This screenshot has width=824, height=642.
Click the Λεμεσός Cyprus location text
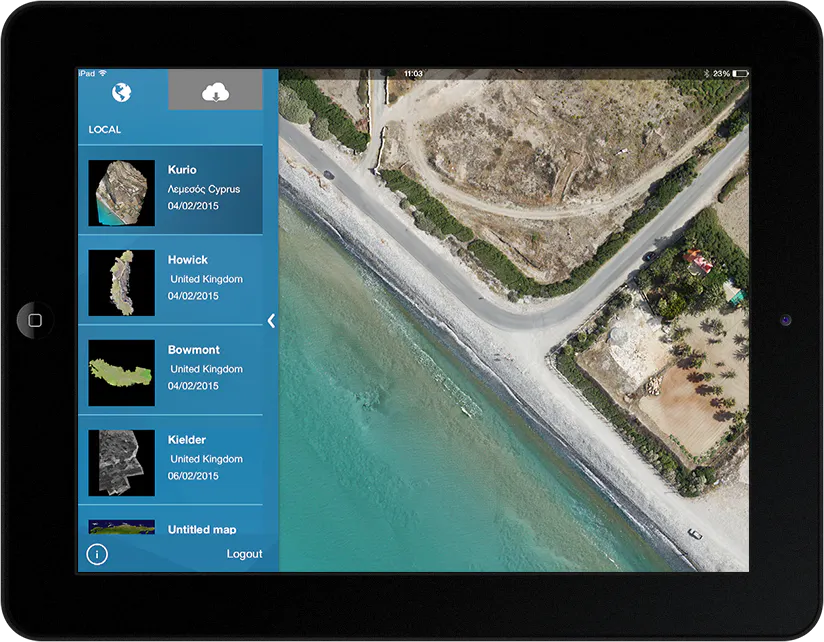click(x=203, y=189)
